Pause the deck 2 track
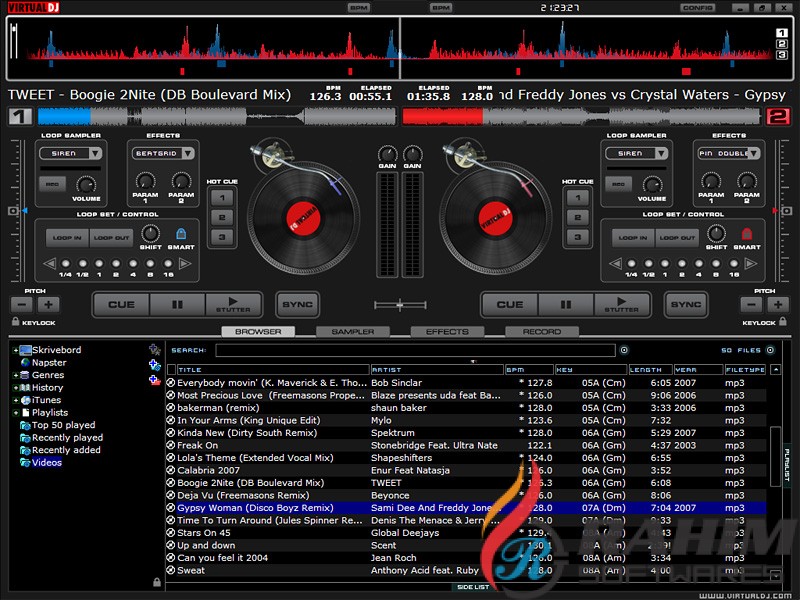Viewport: 800px width, 600px height. click(566, 305)
